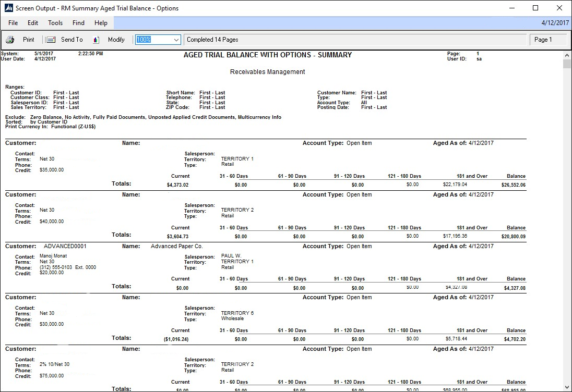Viewport: 572px width, 392px height.
Task: Click the Modify icon on the toolbar
Action: pos(96,39)
